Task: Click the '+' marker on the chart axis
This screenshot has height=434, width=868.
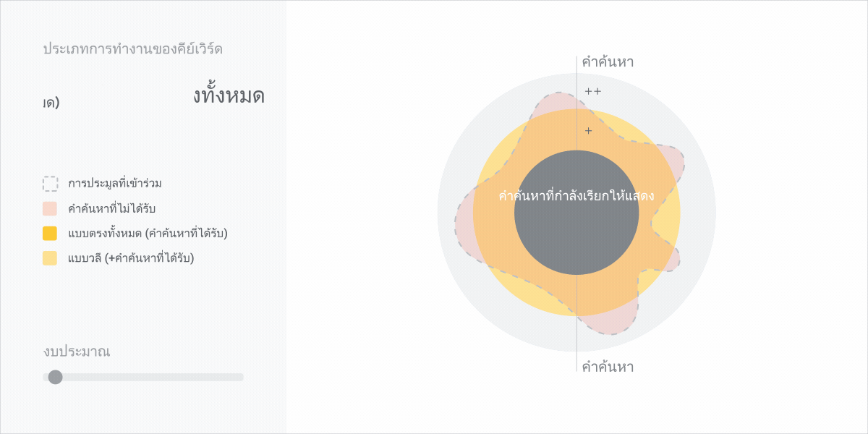Action: pos(587,131)
